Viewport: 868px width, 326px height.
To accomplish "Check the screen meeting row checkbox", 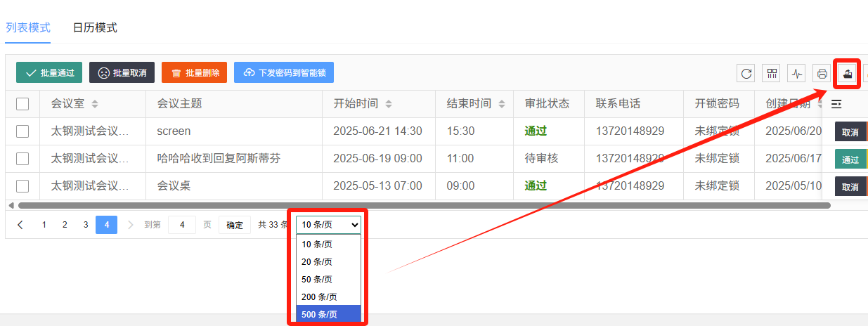I will 22,131.
